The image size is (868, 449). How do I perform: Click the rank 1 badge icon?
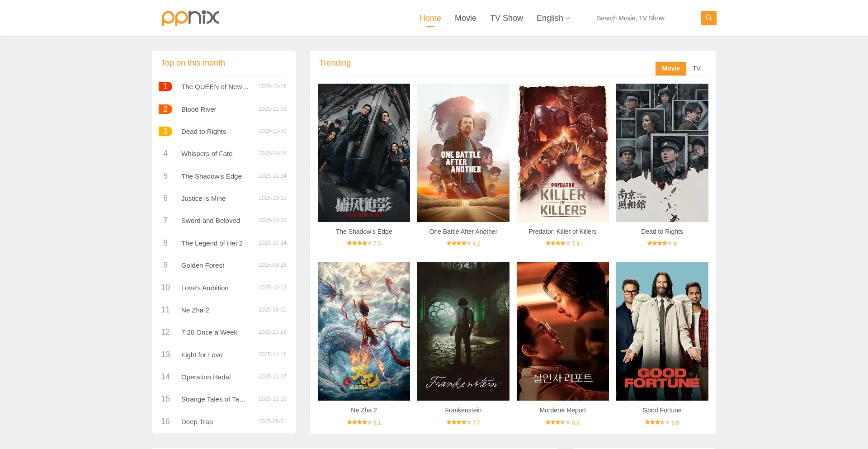click(x=165, y=86)
